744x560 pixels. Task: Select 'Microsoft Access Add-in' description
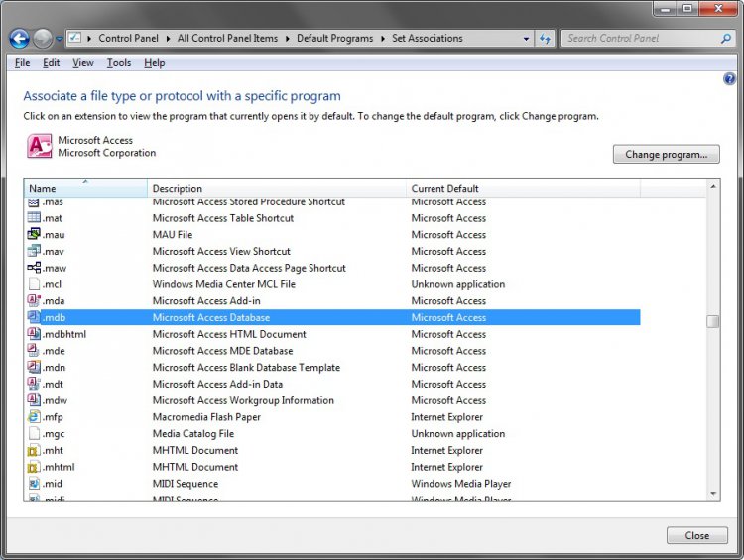click(x=206, y=300)
